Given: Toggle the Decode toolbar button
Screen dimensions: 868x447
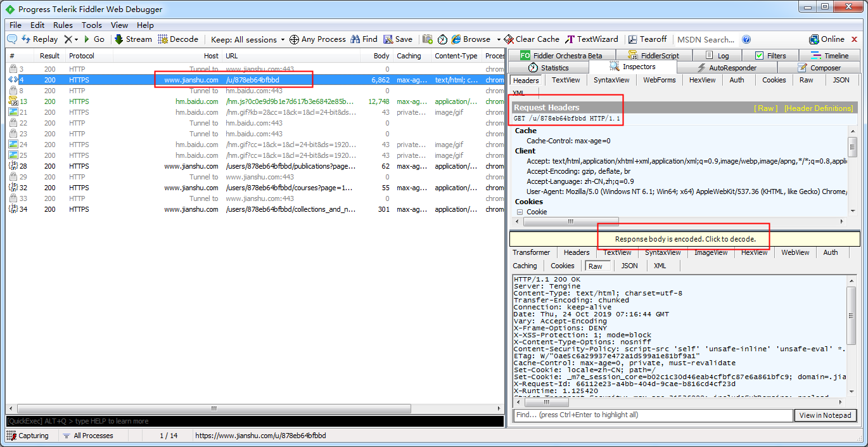Looking at the screenshot, I should [x=178, y=39].
